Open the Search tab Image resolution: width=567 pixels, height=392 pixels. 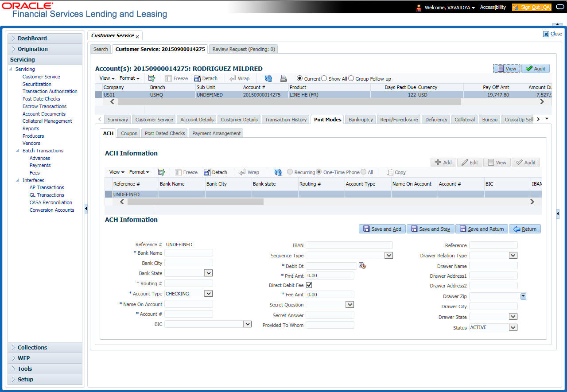coord(101,49)
